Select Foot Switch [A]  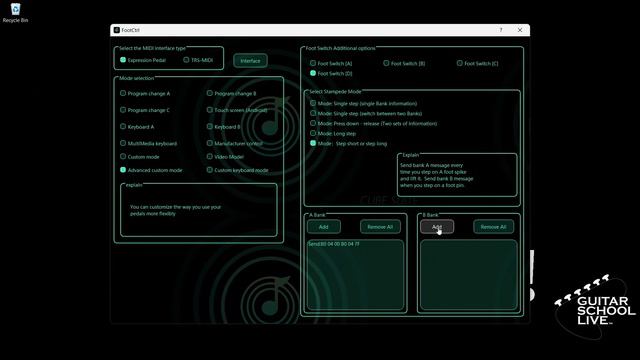pyautogui.click(x=331, y=64)
